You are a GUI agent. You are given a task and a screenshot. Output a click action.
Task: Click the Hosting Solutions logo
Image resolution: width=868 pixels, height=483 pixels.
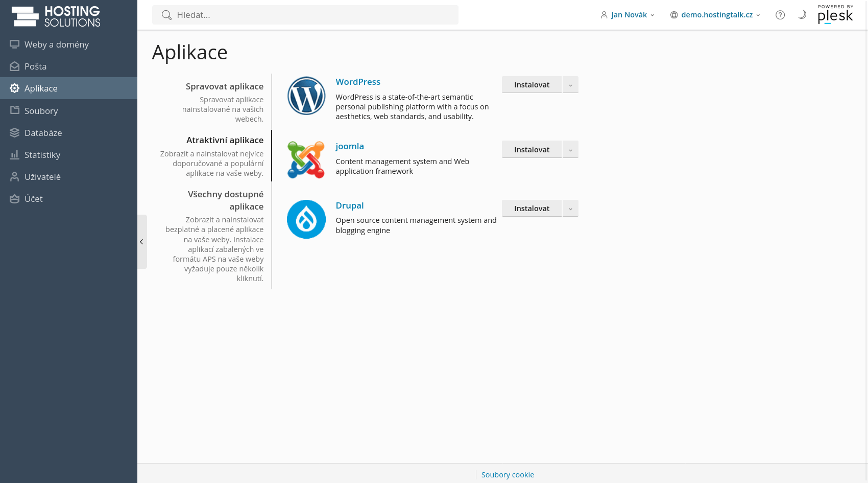(56, 16)
